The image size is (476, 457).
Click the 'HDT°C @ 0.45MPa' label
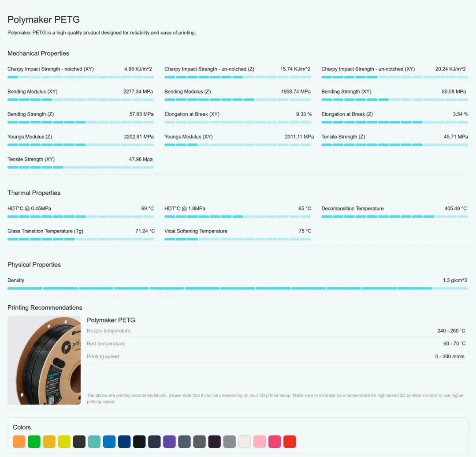point(30,209)
